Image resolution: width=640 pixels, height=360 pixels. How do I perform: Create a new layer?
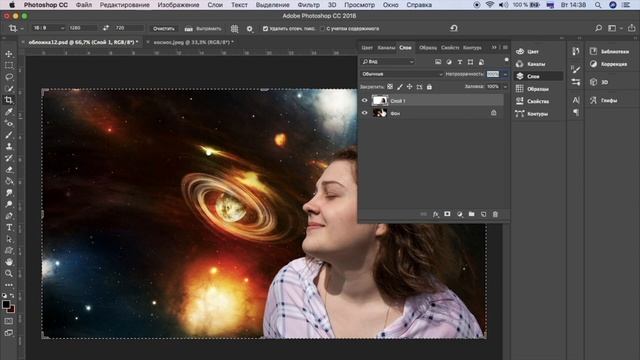click(x=483, y=214)
